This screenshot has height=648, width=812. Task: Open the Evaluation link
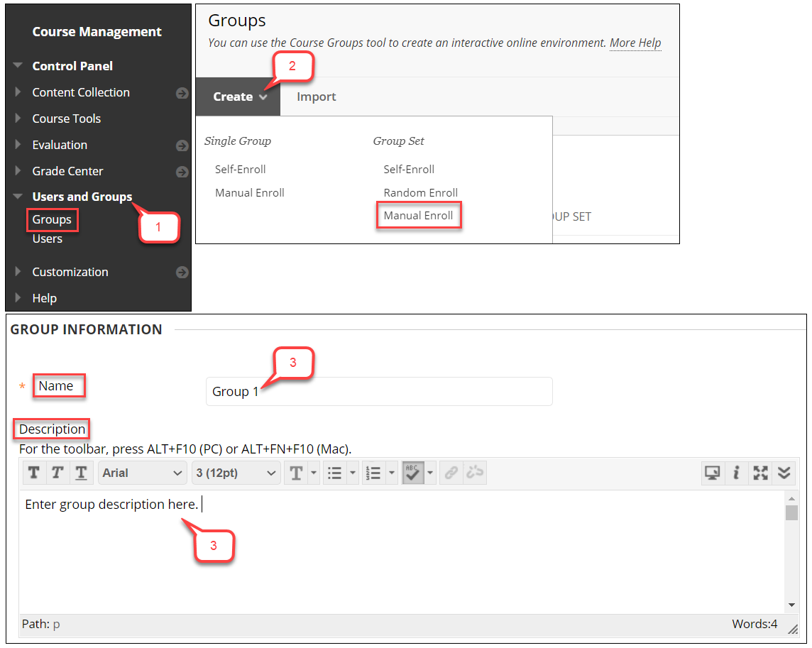[x=60, y=145]
